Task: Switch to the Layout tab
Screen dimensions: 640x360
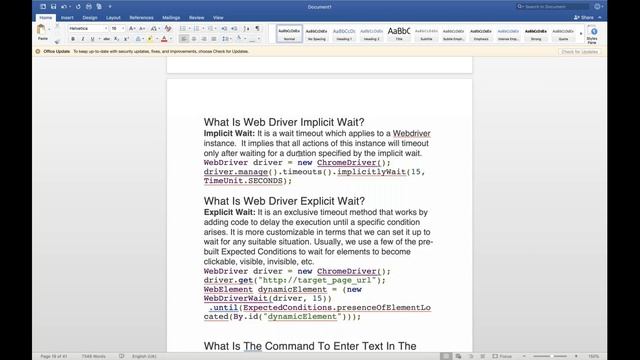Action: (113, 18)
